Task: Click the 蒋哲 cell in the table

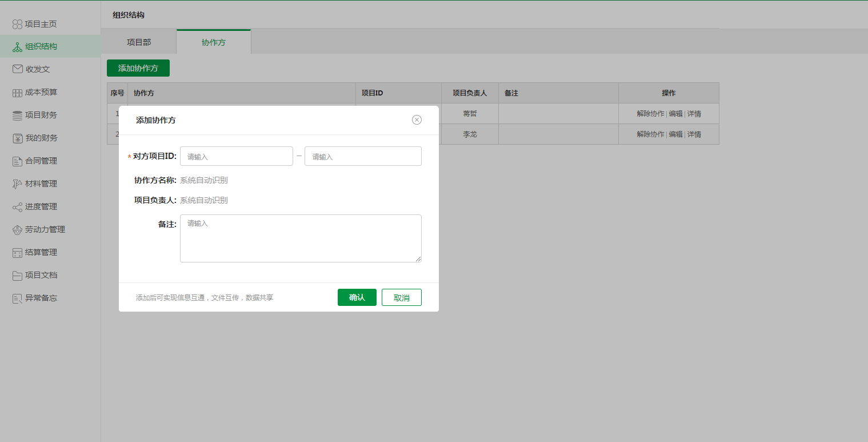Action: pos(470,114)
